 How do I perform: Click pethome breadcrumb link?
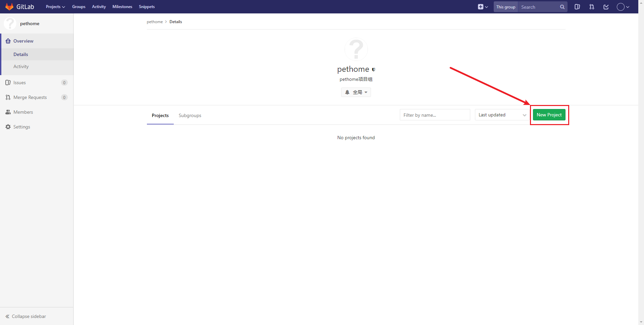155,22
